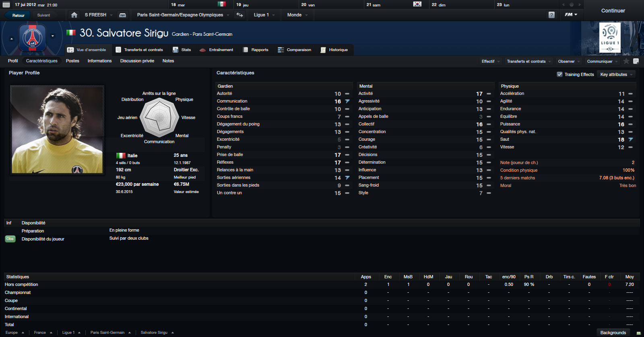Click the Retour button
This screenshot has height=337, width=644.
[x=18, y=15]
